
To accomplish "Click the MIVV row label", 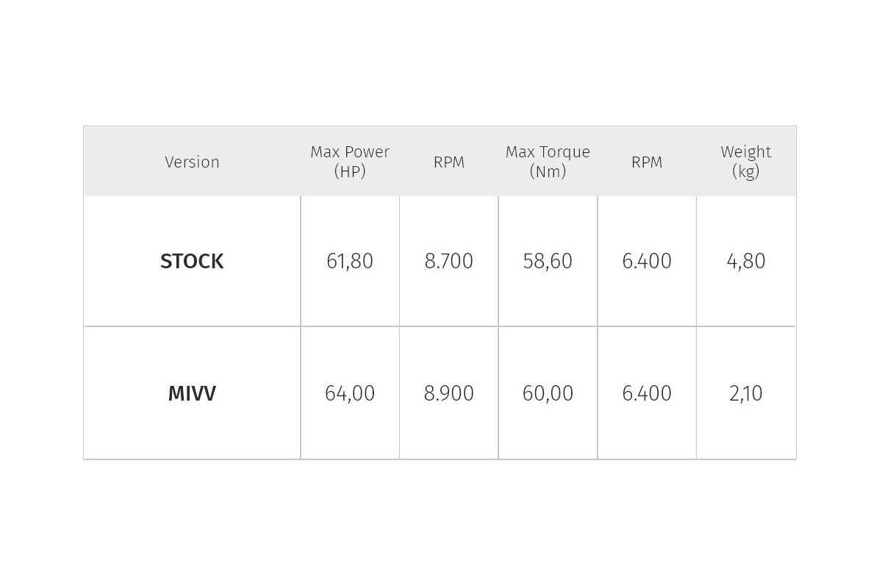I will (192, 394).
